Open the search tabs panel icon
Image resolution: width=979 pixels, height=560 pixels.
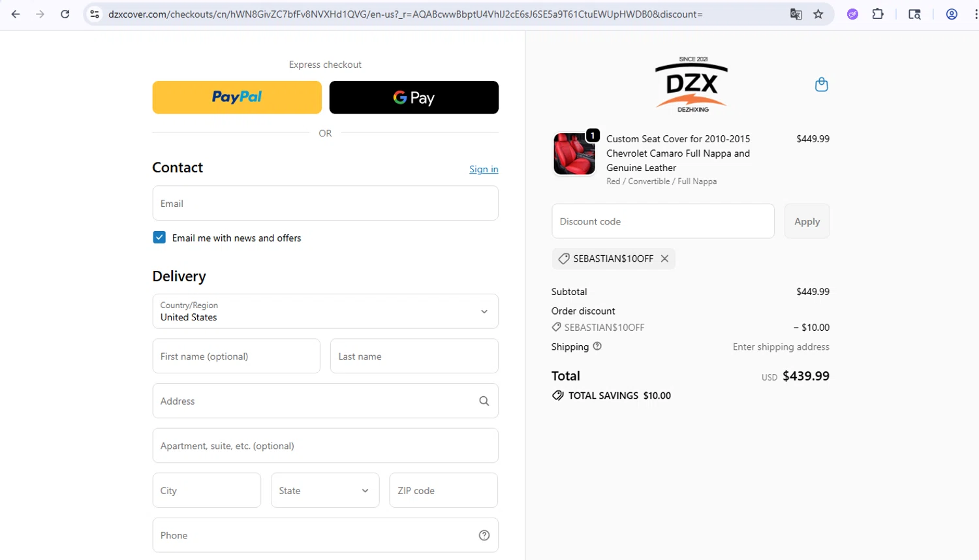tap(914, 14)
